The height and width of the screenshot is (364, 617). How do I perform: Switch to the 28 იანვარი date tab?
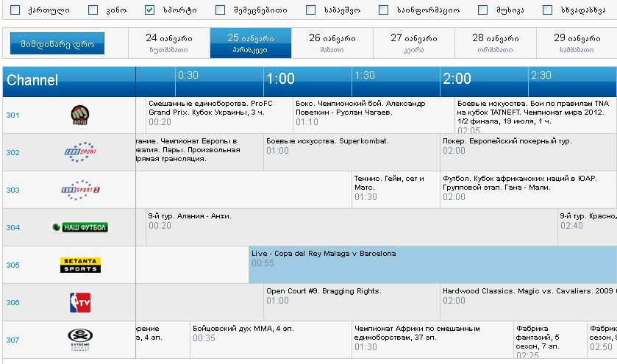[496, 43]
